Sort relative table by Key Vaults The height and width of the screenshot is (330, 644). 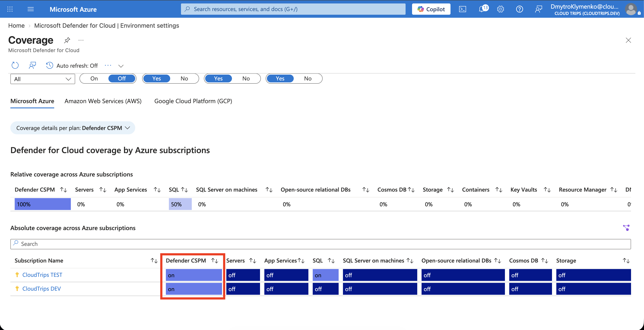(547, 190)
